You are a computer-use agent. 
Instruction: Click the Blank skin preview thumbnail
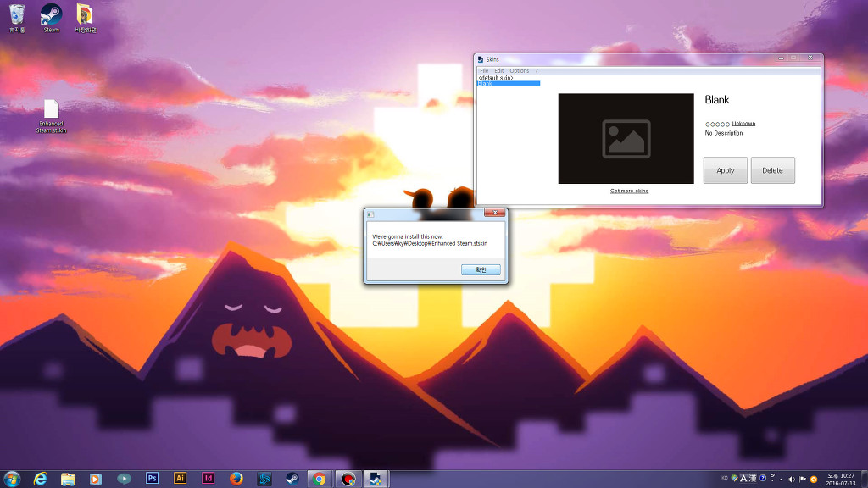click(x=626, y=138)
